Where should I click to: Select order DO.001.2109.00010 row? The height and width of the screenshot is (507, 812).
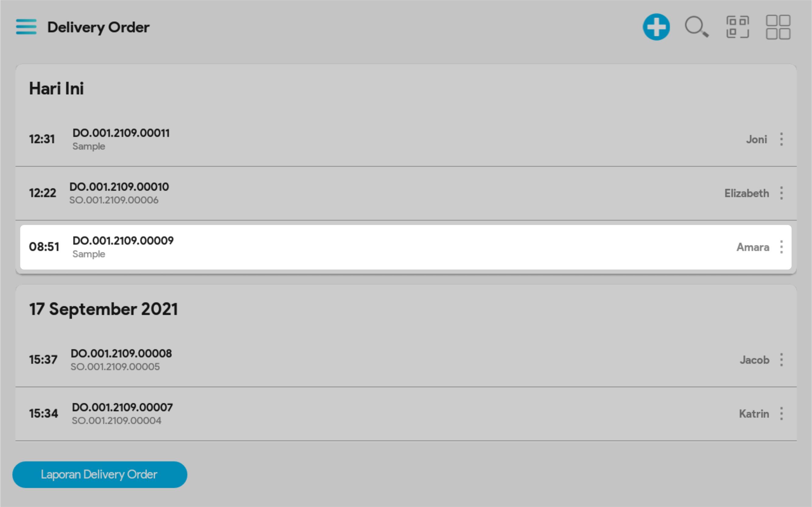coord(119,187)
